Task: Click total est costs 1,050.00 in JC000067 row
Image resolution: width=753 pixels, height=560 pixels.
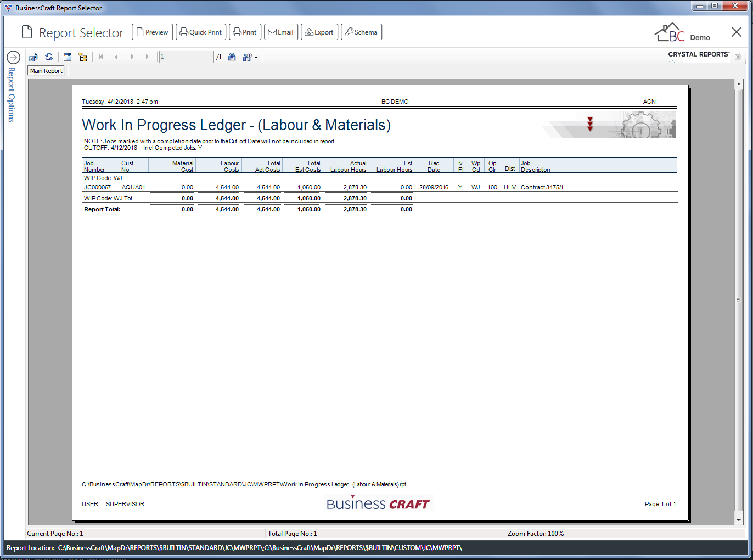Action: [x=309, y=187]
